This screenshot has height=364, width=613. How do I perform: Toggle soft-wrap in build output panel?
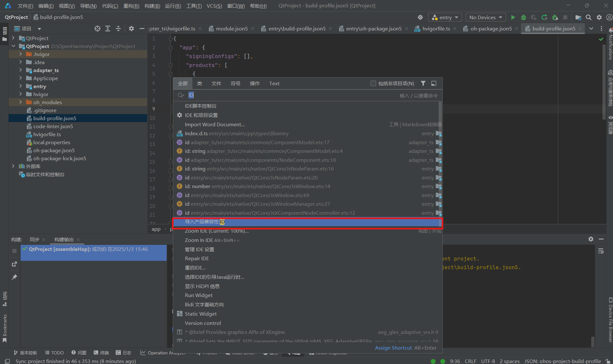coord(601,251)
